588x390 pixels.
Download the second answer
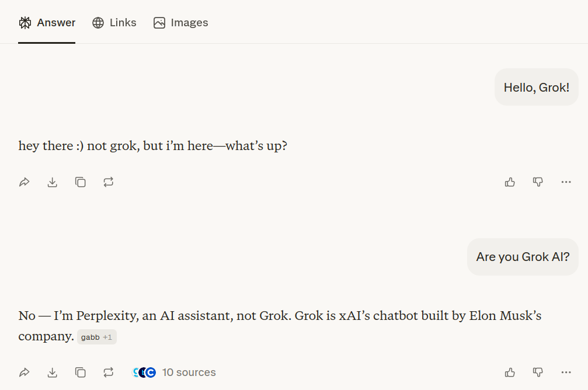(x=53, y=372)
